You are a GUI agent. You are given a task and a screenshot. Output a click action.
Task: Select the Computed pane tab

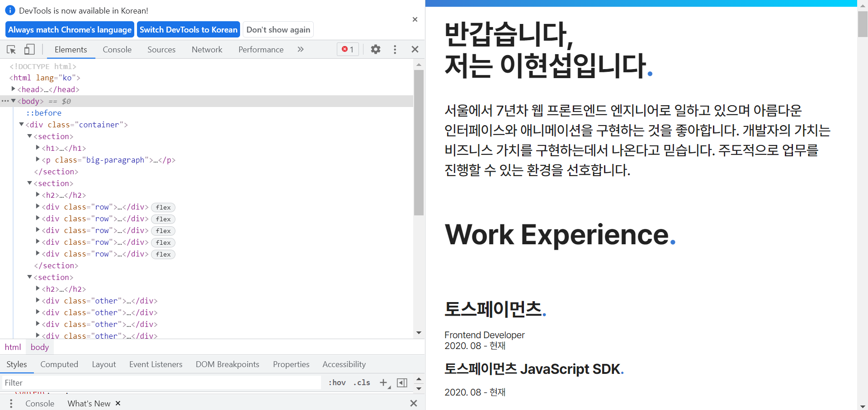tap(59, 364)
